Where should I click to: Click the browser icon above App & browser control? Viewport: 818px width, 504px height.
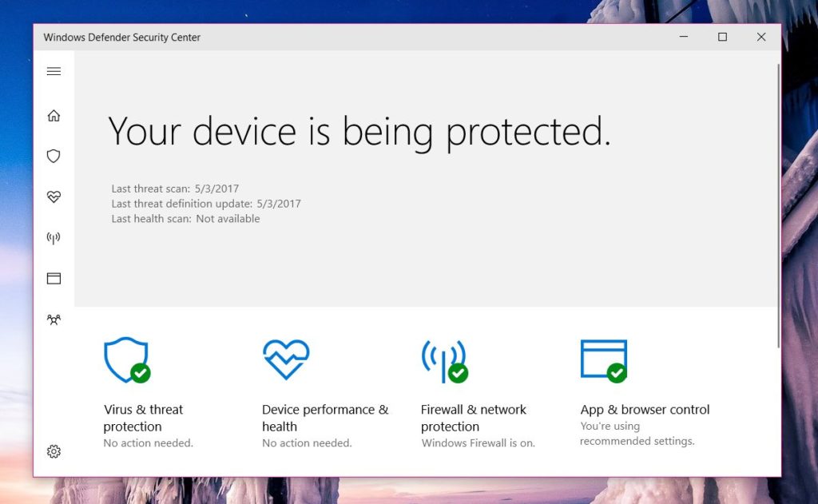[604, 359]
